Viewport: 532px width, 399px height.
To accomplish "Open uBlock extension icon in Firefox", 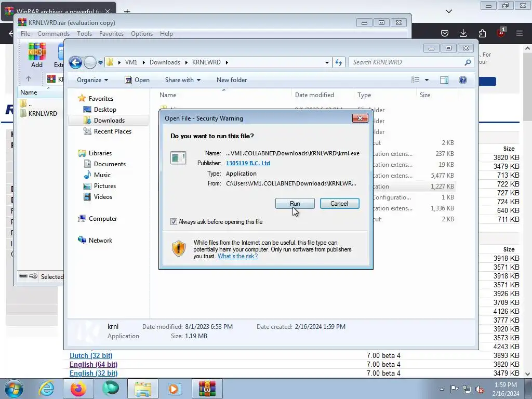I will [x=501, y=33].
